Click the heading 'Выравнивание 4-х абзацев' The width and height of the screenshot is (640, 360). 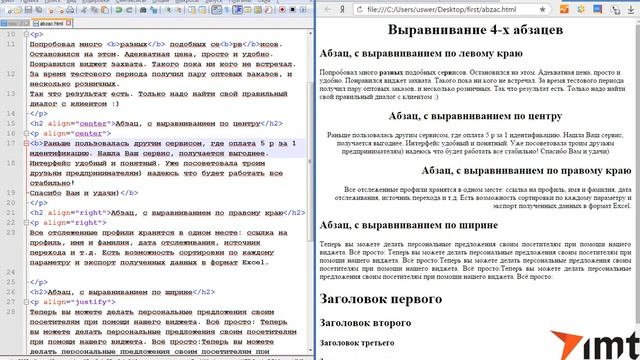(x=475, y=29)
